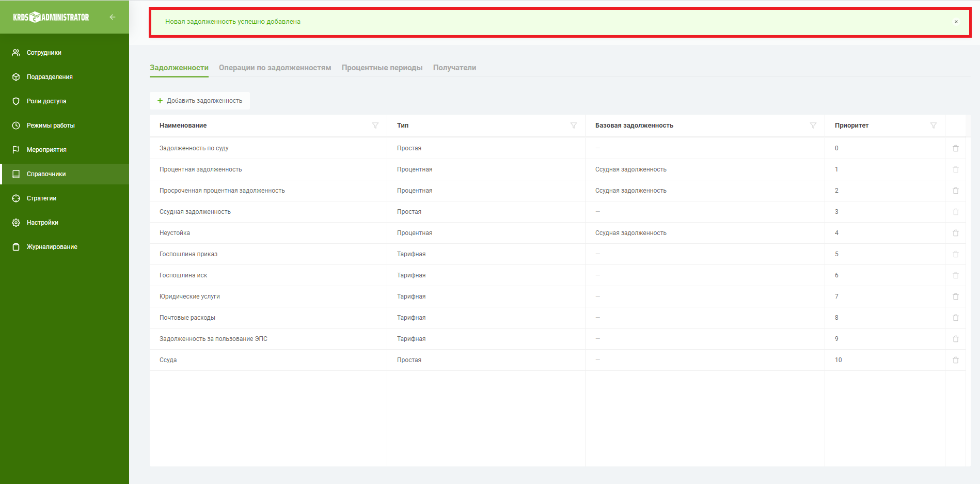This screenshot has height=484, width=980.
Task: Select Справочники in the sidebar
Action: point(65,174)
